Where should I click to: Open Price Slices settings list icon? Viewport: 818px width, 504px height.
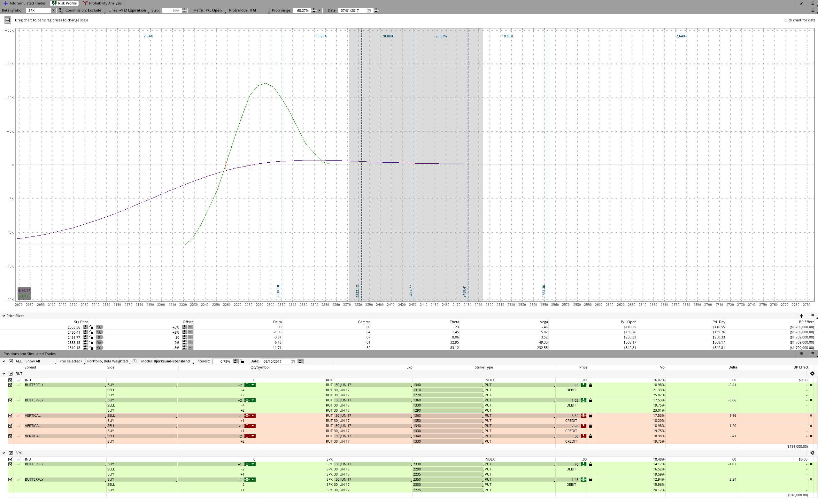click(x=812, y=316)
